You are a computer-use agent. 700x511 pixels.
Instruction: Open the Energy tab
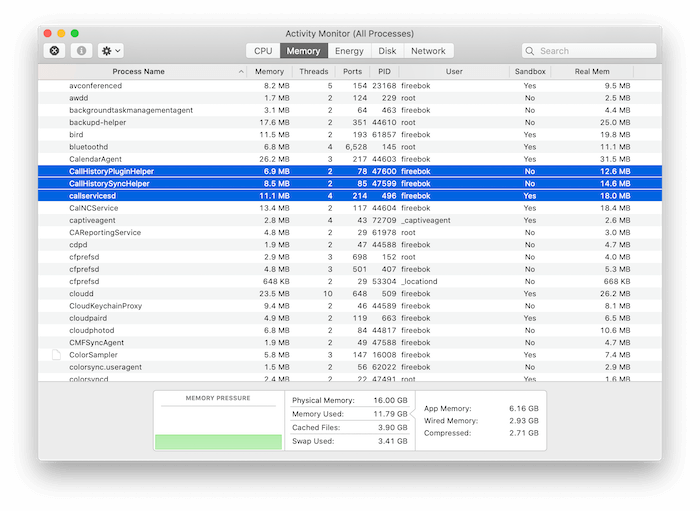coord(349,51)
